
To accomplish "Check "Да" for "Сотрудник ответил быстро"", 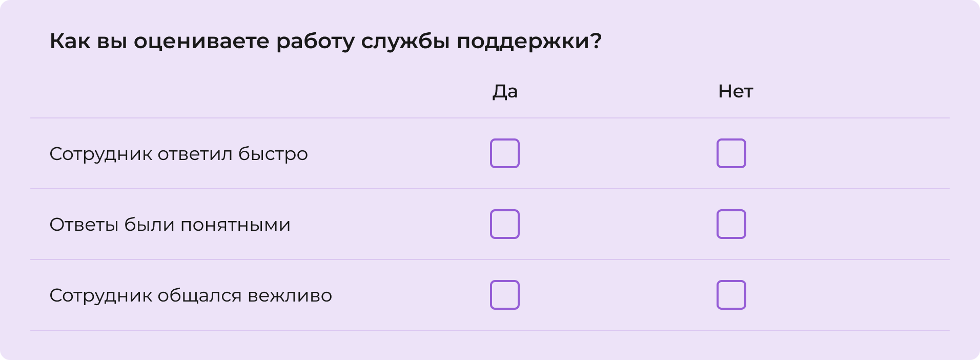I will 505,153.
